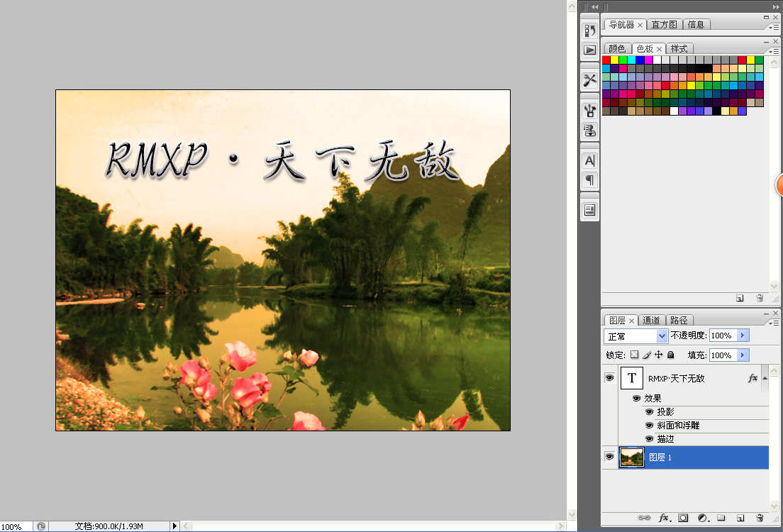Screen dimensions: 783x532
Task: Open the Character panel icon
Action: point(590,160)
